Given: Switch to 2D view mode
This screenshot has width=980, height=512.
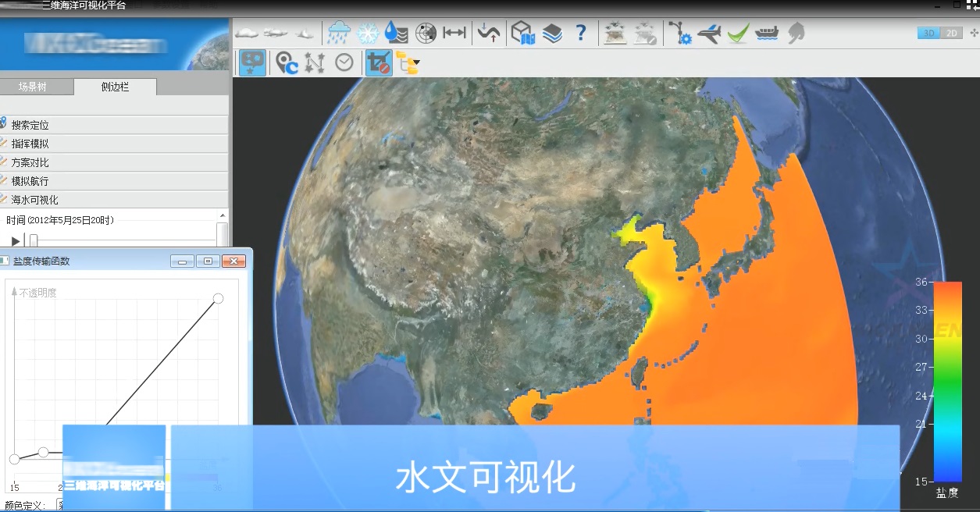Looking at the screenshot, I should point(951,34).
